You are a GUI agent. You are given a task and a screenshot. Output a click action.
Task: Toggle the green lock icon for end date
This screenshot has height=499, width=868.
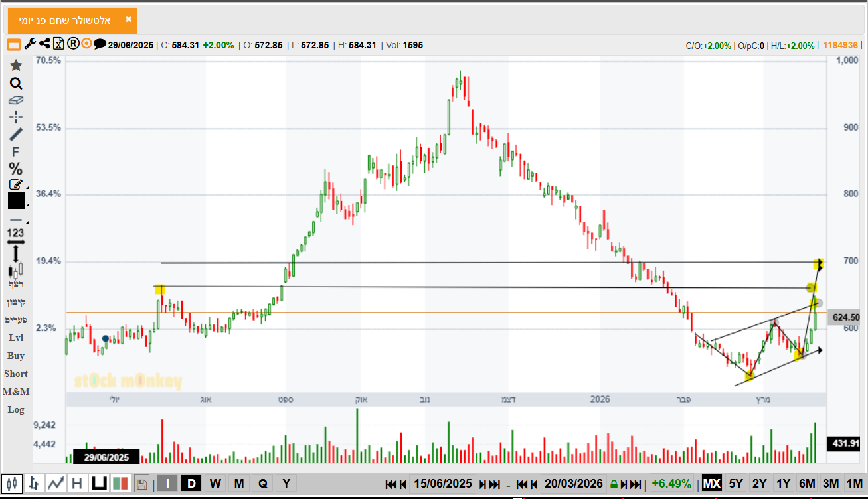coord(614,484)
